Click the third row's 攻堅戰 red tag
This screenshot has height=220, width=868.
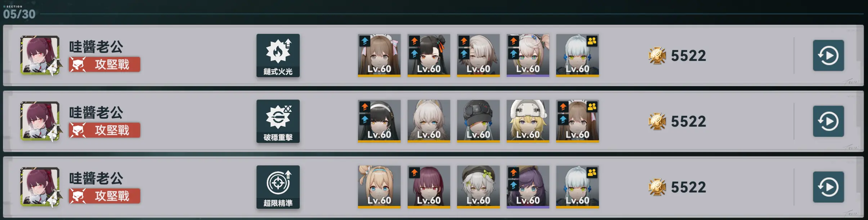(x=104, y=196)
